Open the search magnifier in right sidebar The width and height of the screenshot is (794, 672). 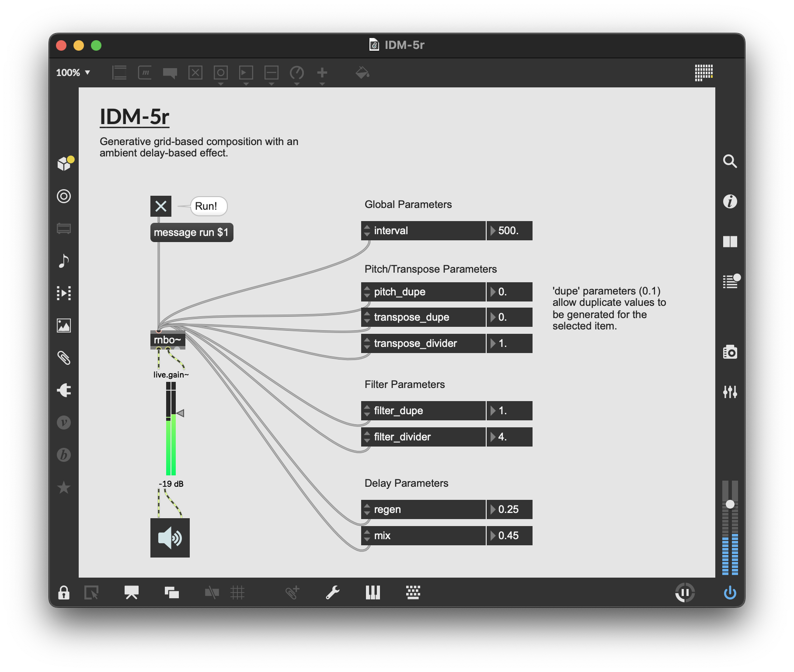tap(730, 161)
